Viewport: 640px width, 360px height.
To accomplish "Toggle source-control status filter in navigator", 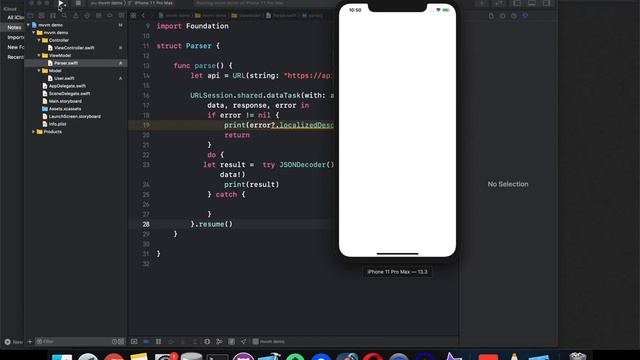I will point(121,342).
